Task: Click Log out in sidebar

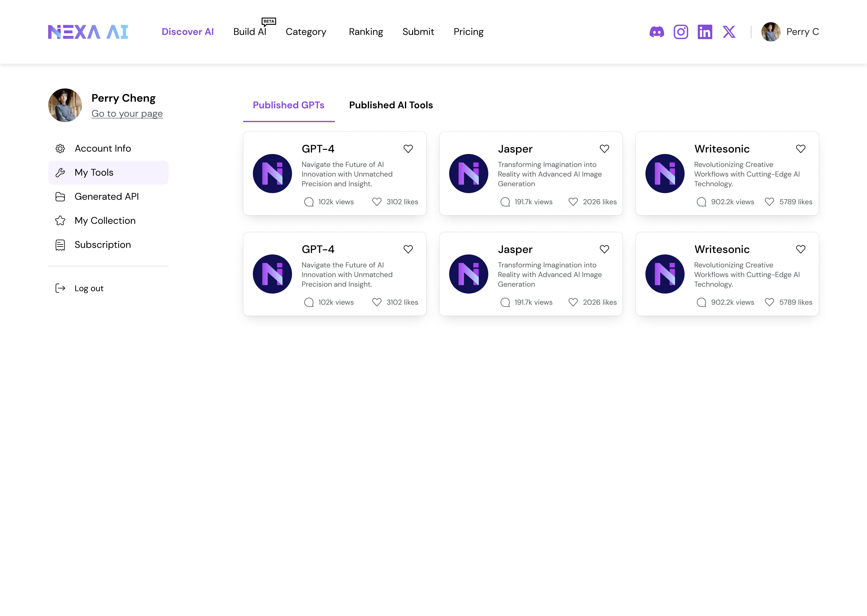Action: (x=89, y=288)
